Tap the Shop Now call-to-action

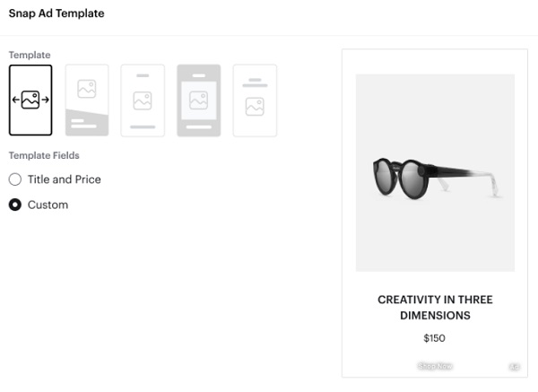click(435, 366)
